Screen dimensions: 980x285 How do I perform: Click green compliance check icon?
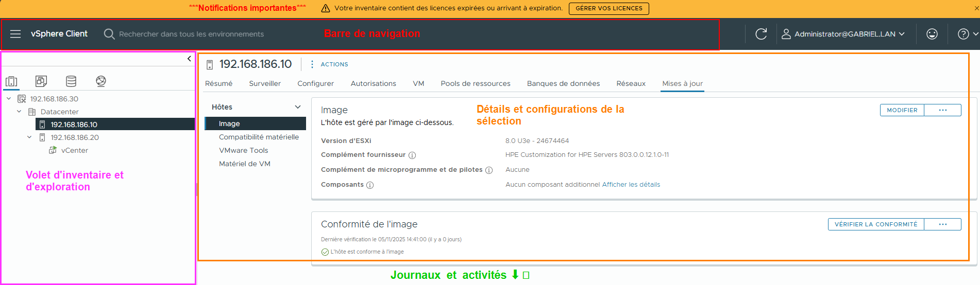pos(325,252)
